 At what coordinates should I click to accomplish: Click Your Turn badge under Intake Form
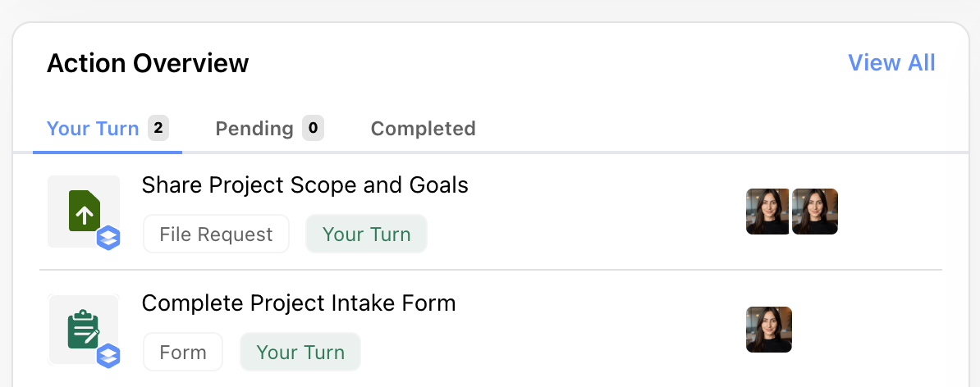click(x=300, y=352)
